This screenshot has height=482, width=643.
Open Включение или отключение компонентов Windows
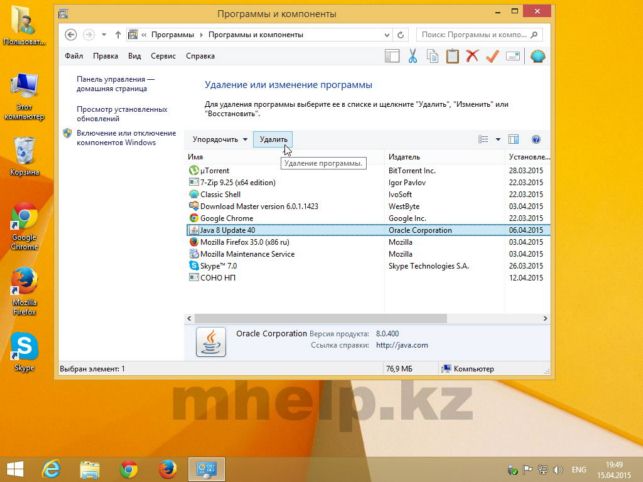[x=126, y=138]
